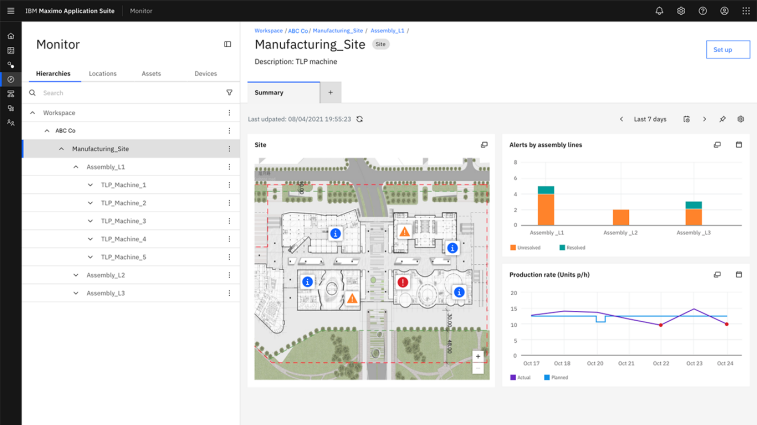Click the filter icon beside search

click(x=229, y=93)
